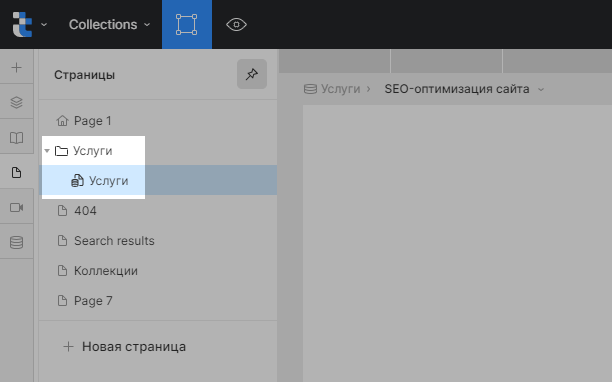The width and height of the screenshot is (612, 382).
Task: Open the 404 page
Action: tap(158, 211)
